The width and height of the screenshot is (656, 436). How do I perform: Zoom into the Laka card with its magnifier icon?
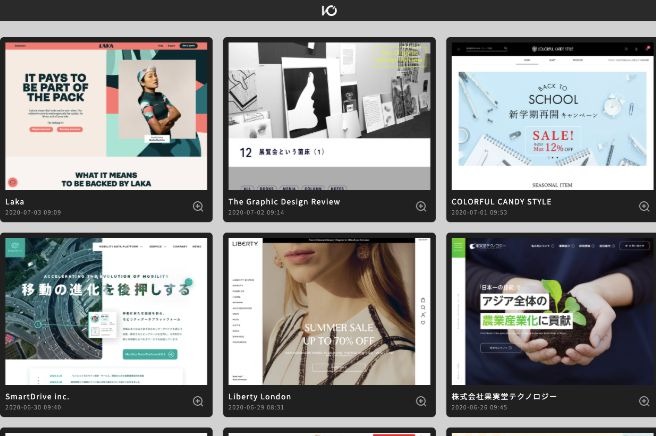[198, 206]
